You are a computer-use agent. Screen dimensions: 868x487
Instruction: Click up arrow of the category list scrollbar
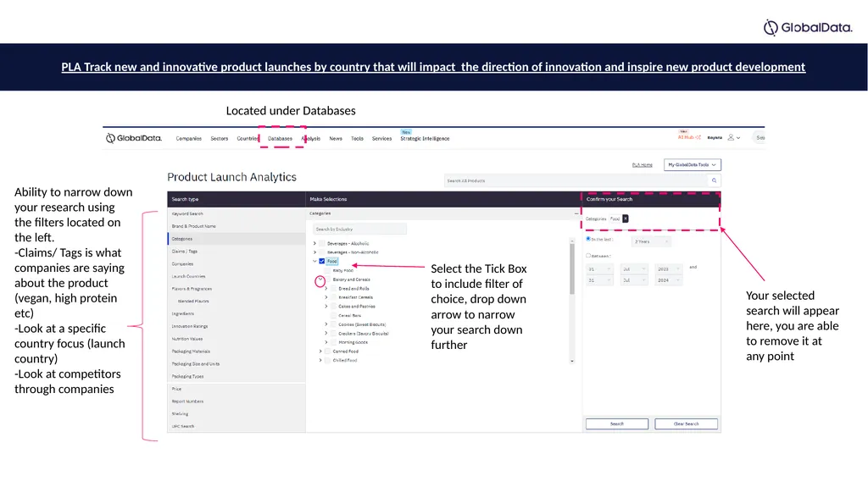point(572,241)
